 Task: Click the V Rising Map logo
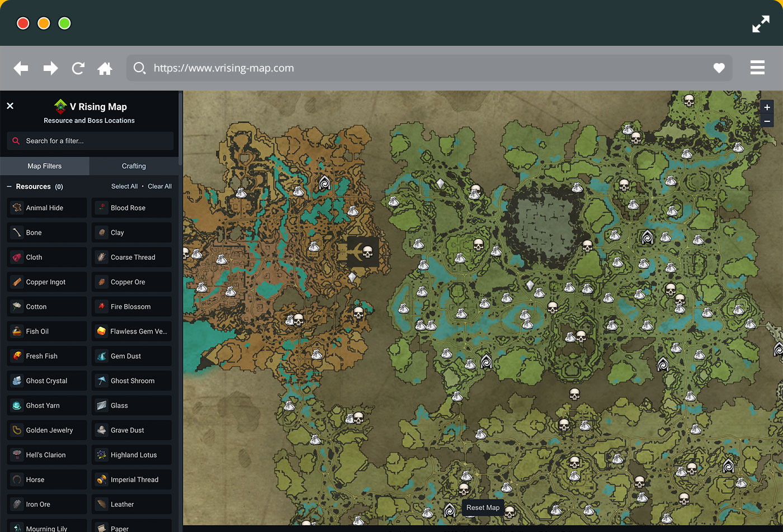pyautogui.click(x=60, y=106)
